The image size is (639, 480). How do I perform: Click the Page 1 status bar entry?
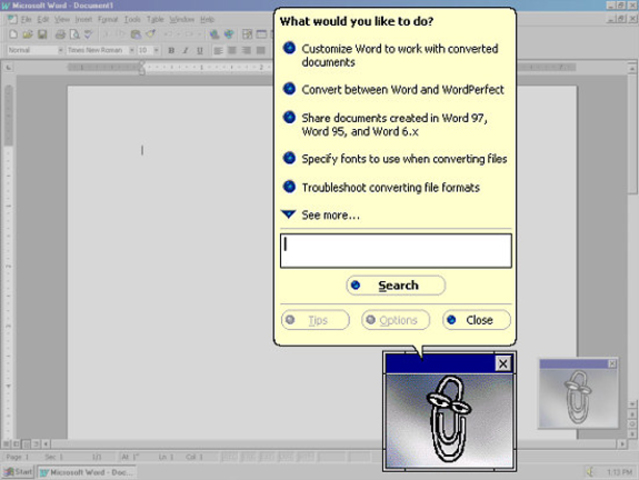(18, 457)
